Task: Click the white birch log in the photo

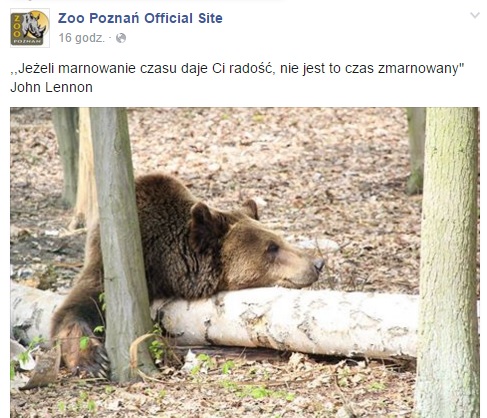Action: 283,322
